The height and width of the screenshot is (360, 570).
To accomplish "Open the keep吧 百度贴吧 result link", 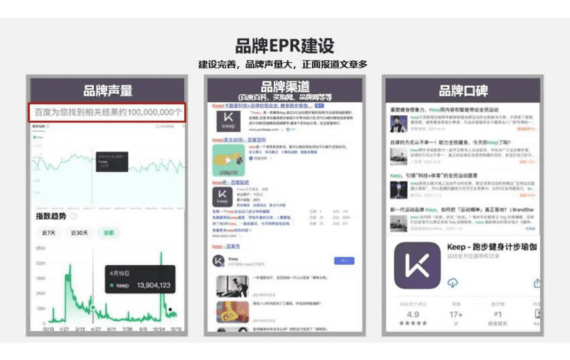I will 230,182.
